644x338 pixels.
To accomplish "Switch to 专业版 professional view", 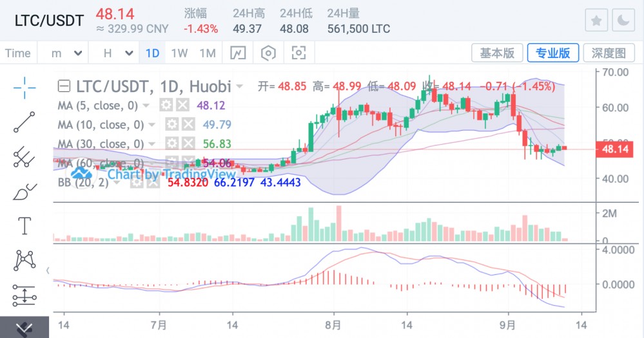I will pyautogui.click(x=553, y=53).
